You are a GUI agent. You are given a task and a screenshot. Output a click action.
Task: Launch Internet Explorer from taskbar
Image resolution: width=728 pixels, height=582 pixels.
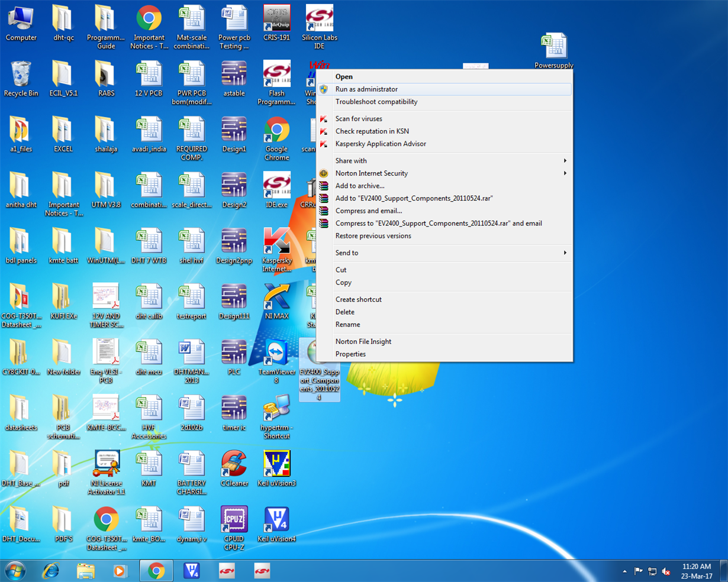(51, 571)
